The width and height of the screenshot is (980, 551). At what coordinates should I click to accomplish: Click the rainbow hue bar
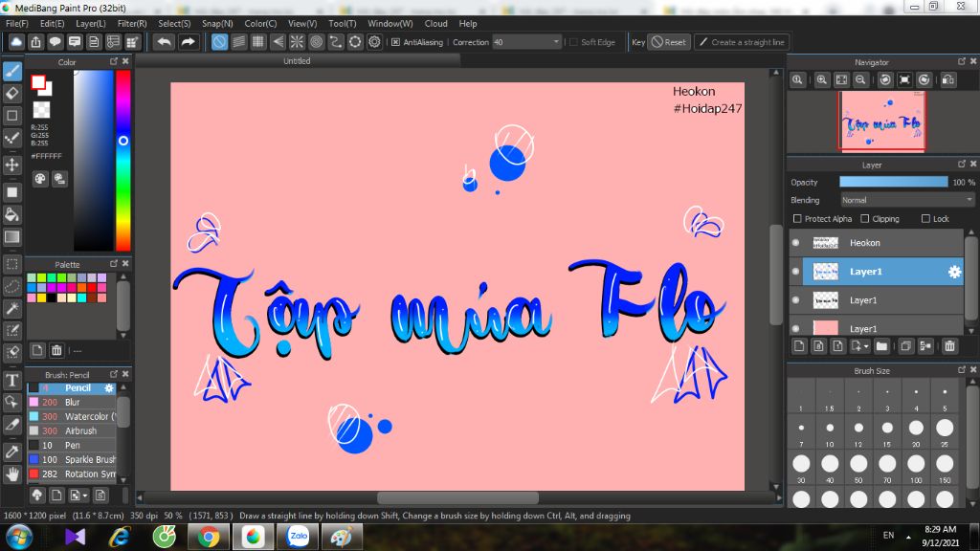pyautogui.click(x=123, y=160)
